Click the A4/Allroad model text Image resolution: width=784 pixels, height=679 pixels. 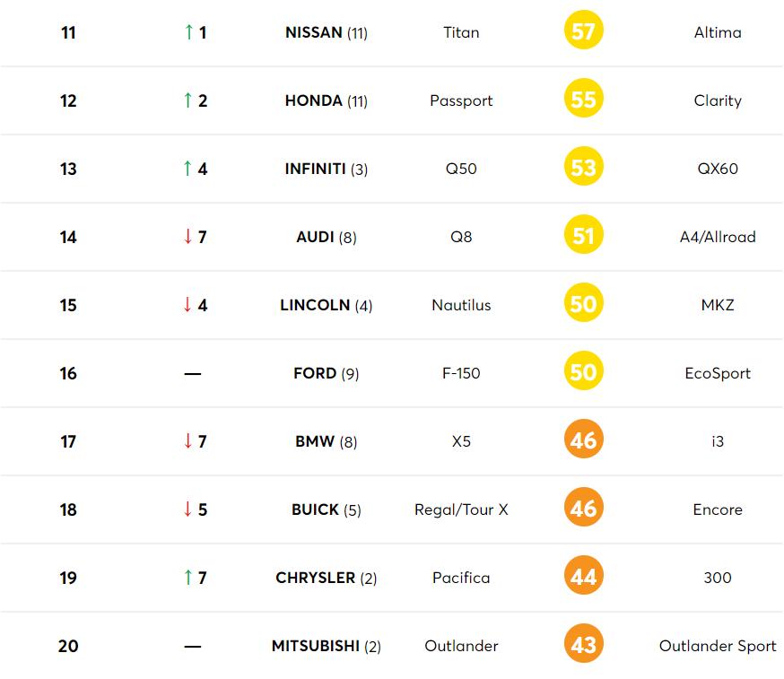[718, 237]
